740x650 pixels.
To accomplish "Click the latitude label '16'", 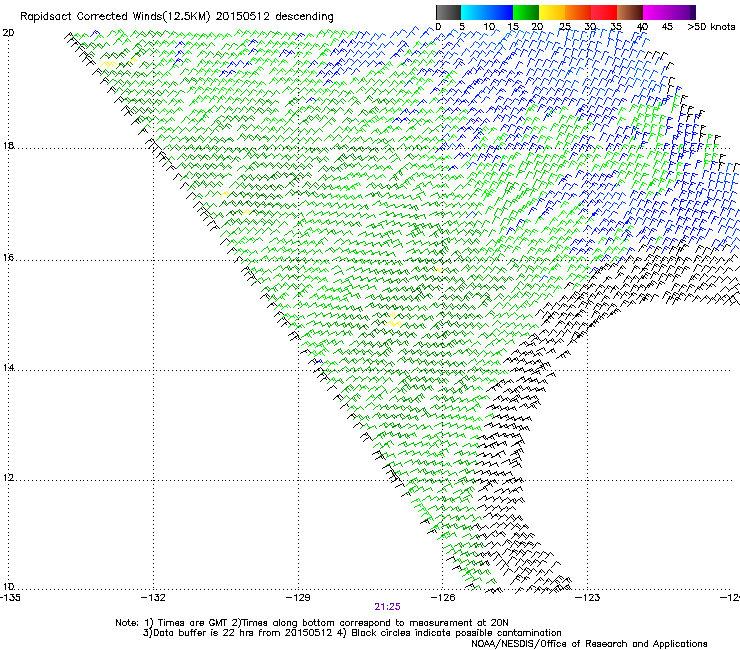I will click(x=8, y=257).
